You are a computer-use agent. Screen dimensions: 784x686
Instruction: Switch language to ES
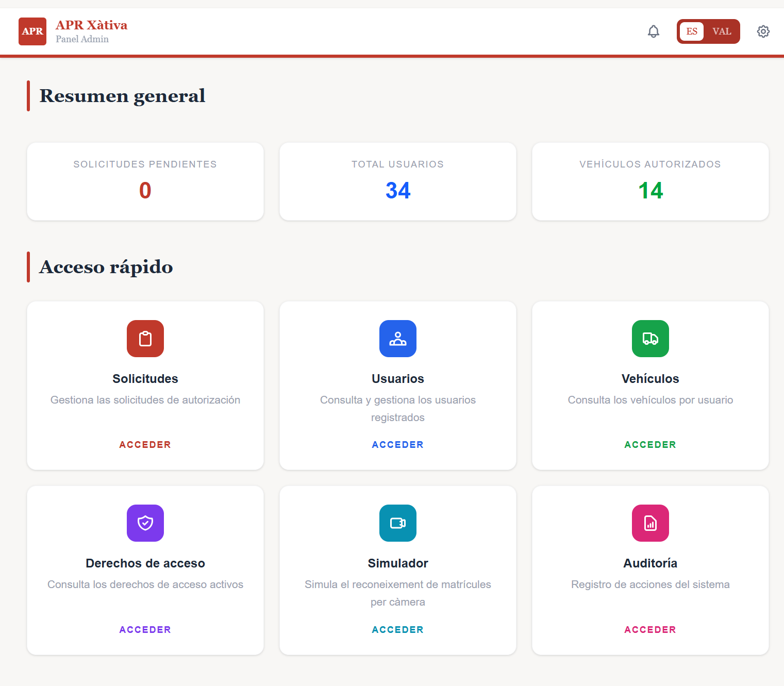click(x=692, y=31)
